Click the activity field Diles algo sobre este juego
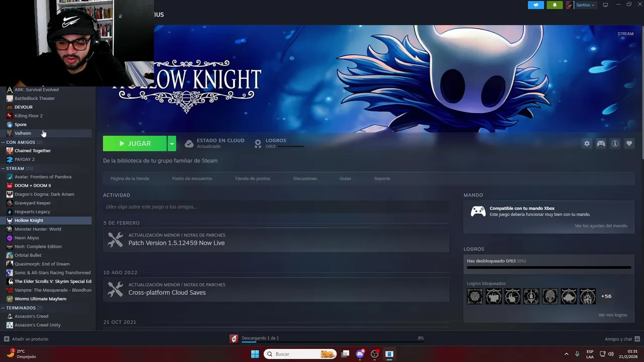 click(276, 207)
